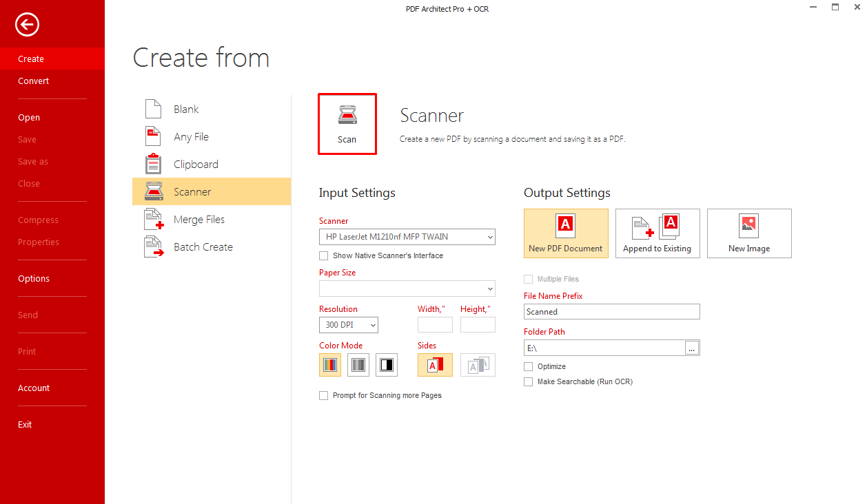
Task: Open the Create menu item
Action: coord(52,59)
